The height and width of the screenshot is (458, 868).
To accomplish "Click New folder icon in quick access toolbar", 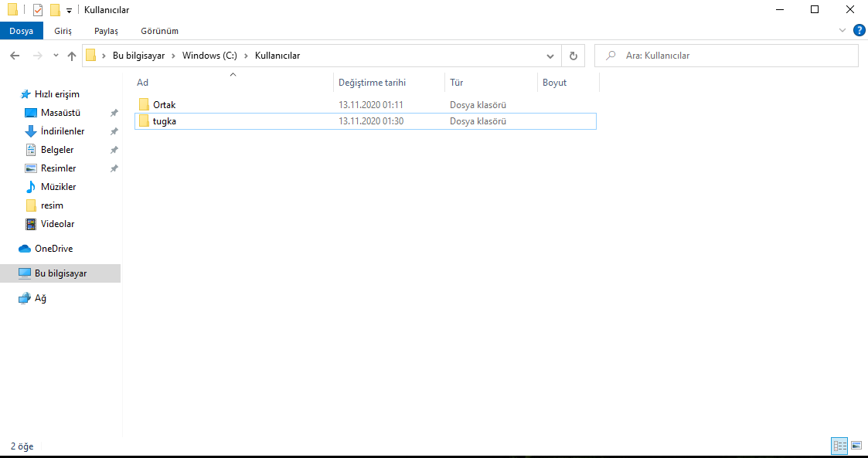I will [55, 10].
